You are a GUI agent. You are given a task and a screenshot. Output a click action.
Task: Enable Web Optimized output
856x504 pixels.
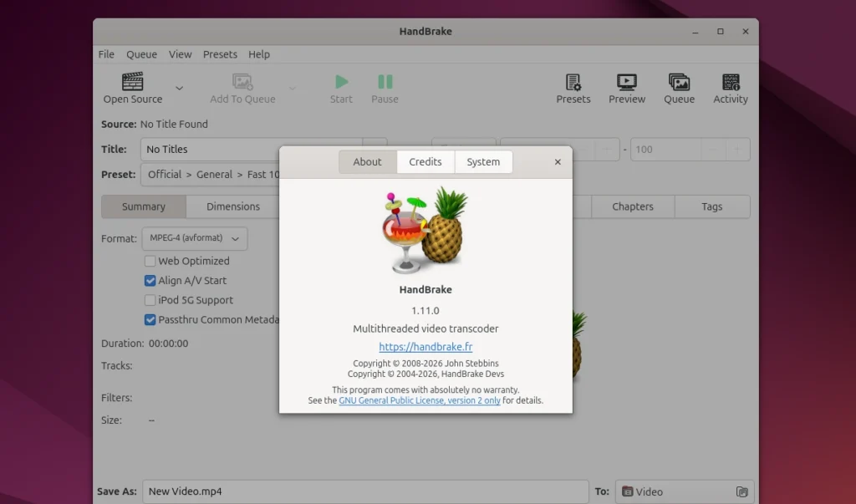[x=150, y=261]
